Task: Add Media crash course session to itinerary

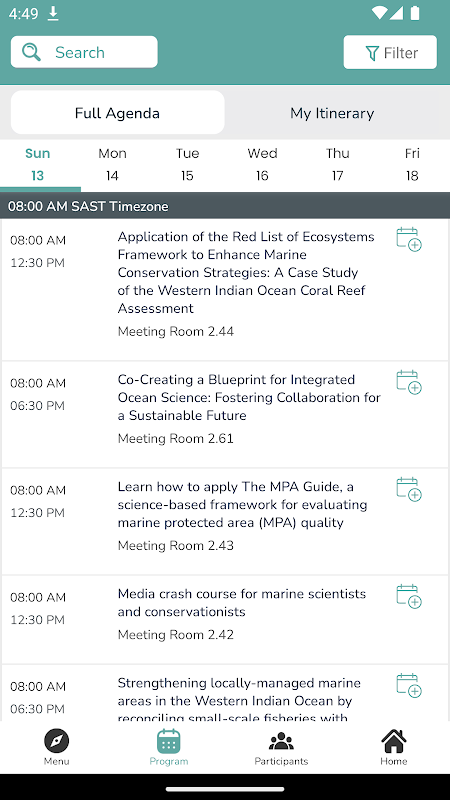Action: tap(409, 596)
